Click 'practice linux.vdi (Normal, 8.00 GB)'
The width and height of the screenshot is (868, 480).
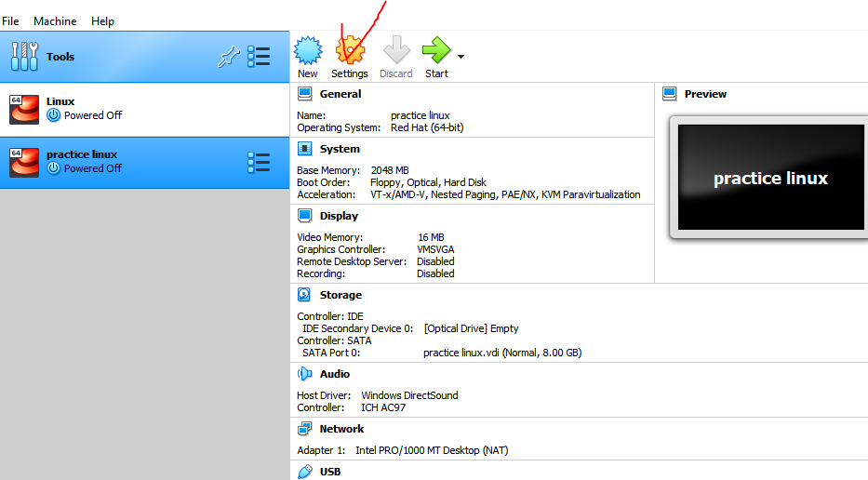502,353
